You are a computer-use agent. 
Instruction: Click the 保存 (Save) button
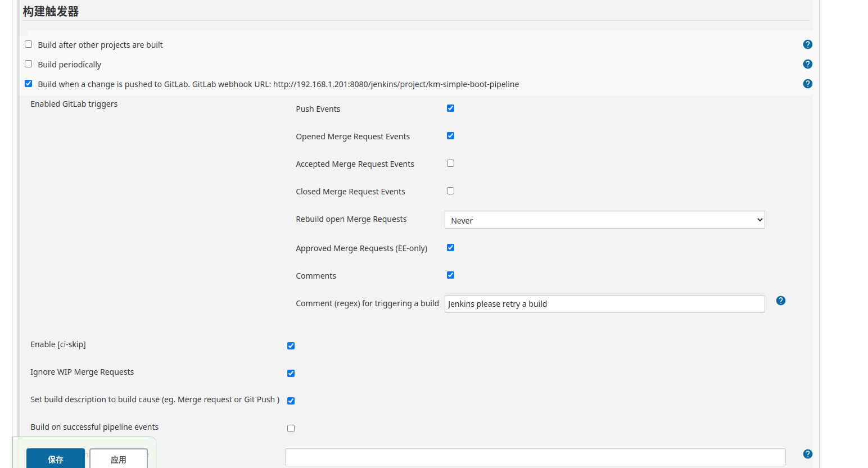point(56,459)
